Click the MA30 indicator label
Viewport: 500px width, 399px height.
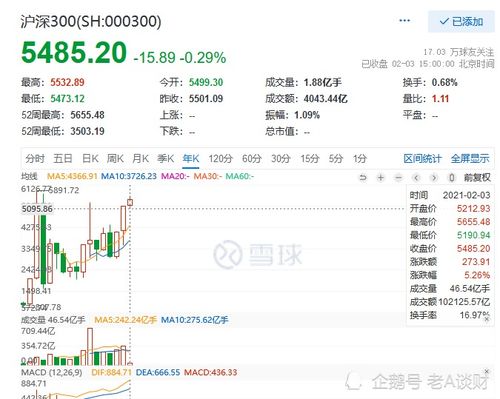[x=208, y=176]
